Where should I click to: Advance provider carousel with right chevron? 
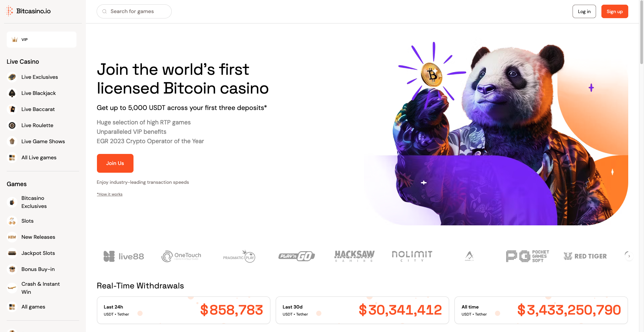click(x=629, y=256)
